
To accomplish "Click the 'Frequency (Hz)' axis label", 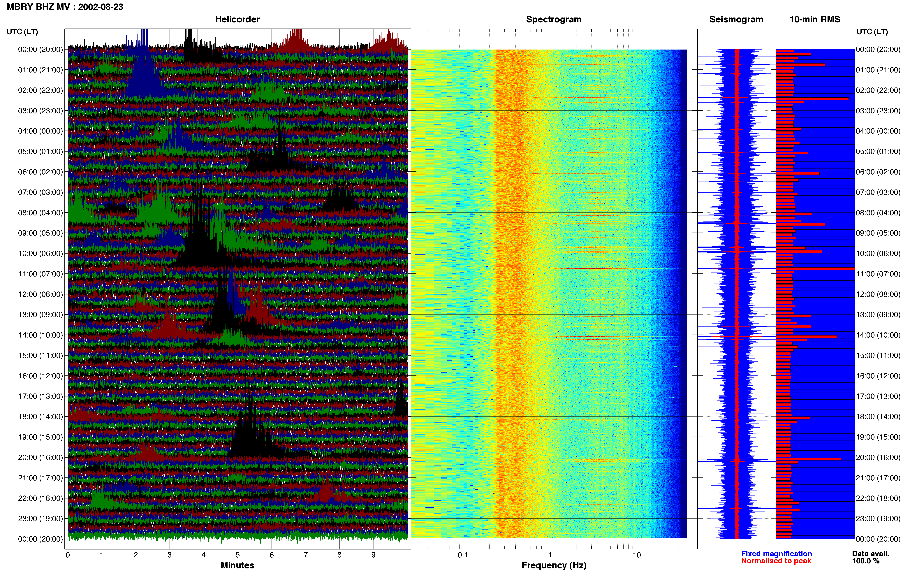I will point(554,565).
